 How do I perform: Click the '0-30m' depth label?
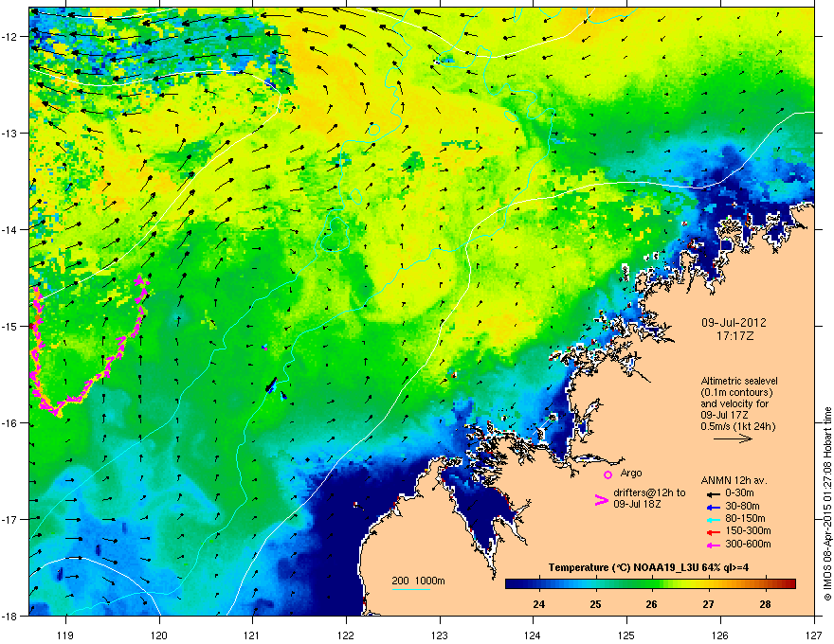point(739,493)
